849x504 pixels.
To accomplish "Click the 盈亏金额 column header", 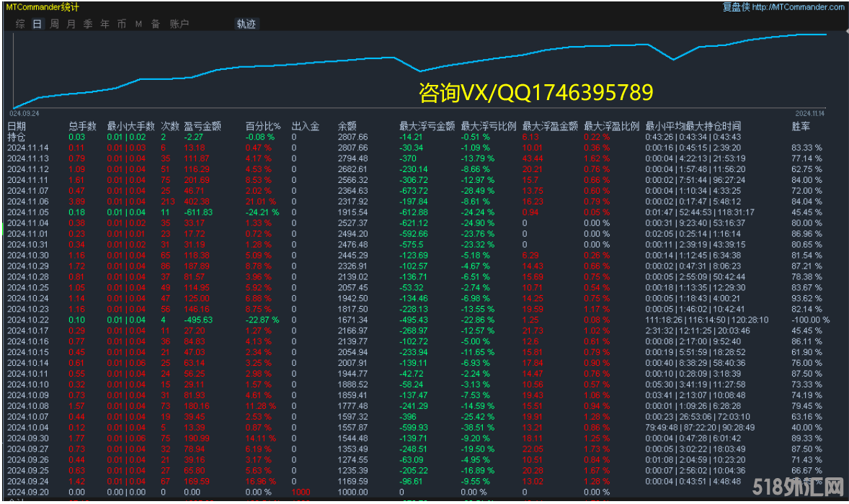I will (x=203, y=126).
